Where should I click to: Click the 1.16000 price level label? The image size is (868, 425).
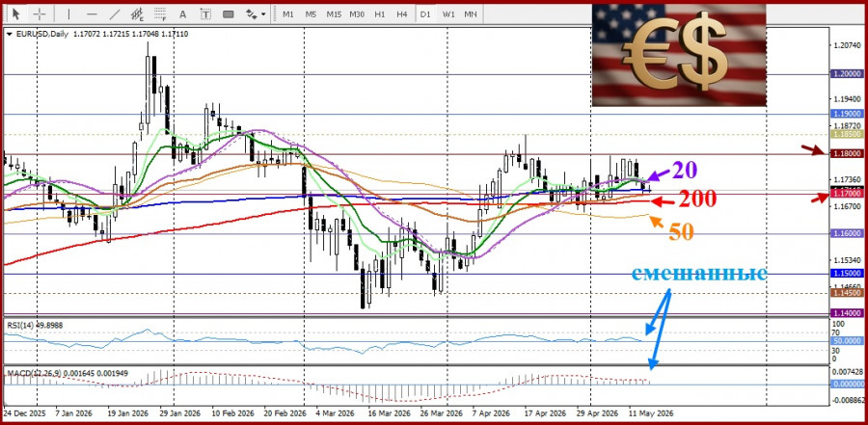tap(847, 233)
